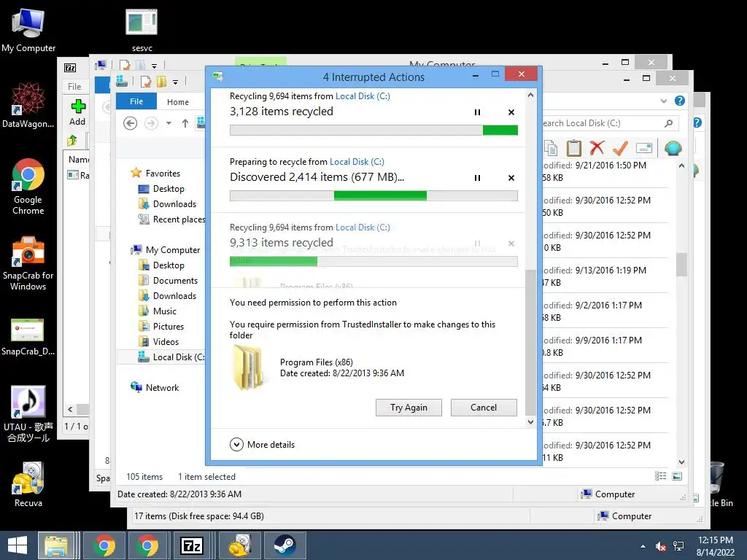Click the red X Delete toolbar icon

coord(597,148)
